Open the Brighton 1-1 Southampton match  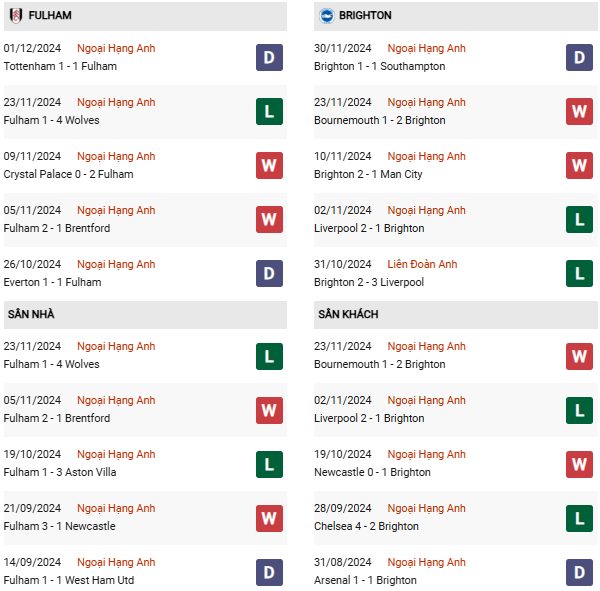point(379,67)
